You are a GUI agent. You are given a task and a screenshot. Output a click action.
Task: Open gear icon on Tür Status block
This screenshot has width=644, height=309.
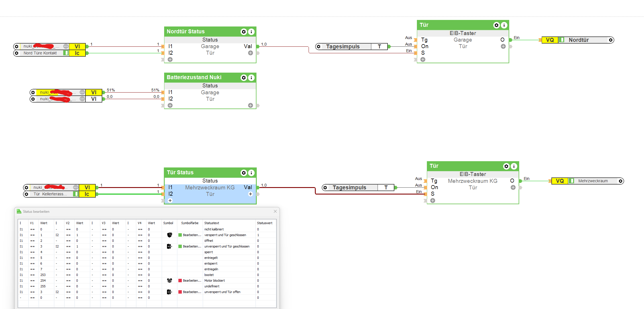[244, 173]
